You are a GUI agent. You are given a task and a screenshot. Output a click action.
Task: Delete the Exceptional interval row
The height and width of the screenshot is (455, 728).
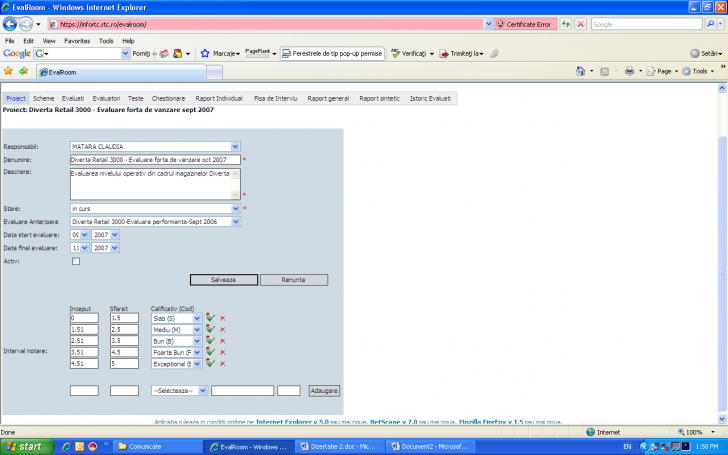pos(223,364)
